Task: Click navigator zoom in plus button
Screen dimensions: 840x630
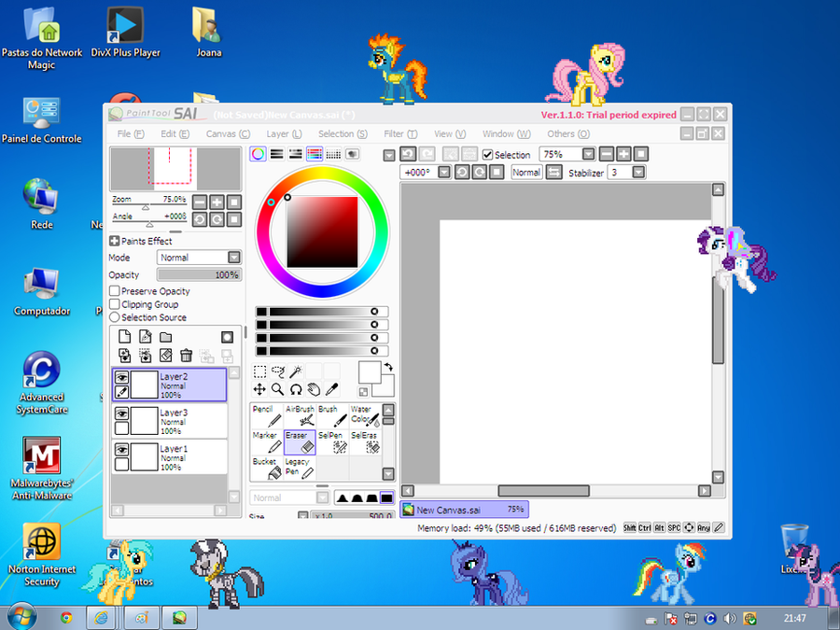Action: (x=217, y=202)
